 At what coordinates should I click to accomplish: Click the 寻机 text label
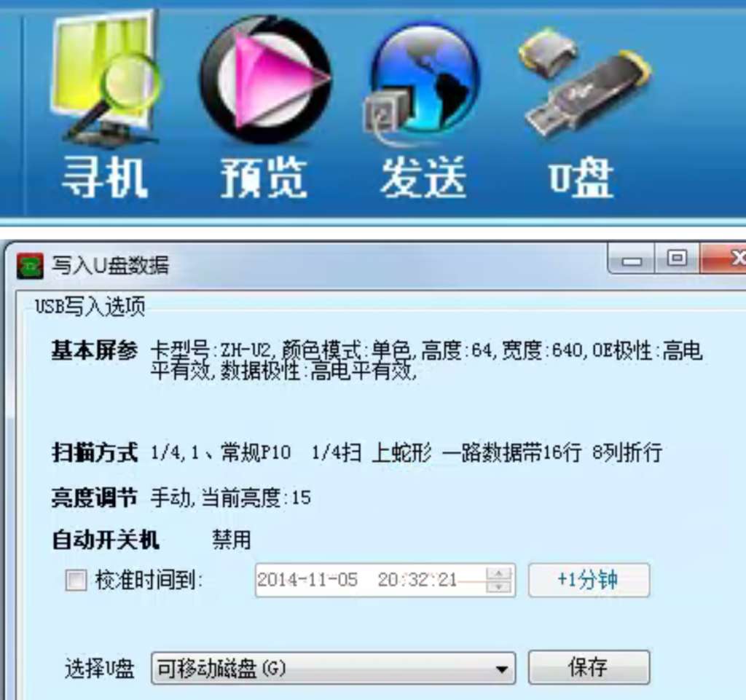tap(104, 178)
